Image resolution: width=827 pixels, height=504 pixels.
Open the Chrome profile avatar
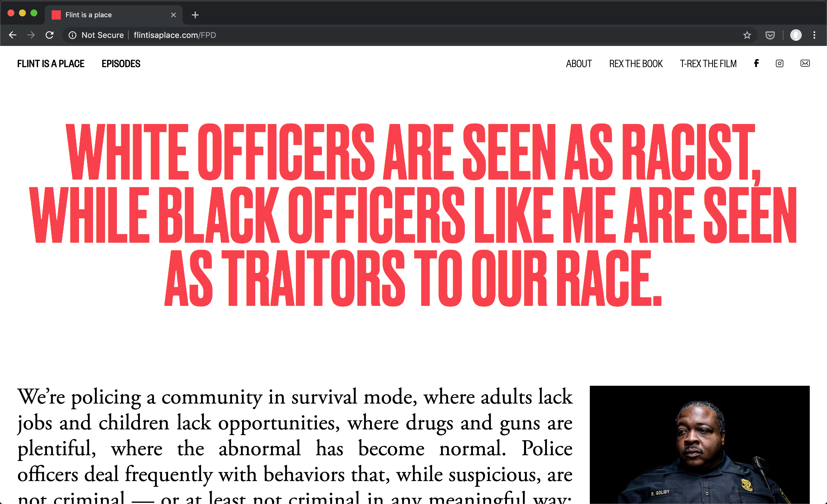(x=795, y=35)
